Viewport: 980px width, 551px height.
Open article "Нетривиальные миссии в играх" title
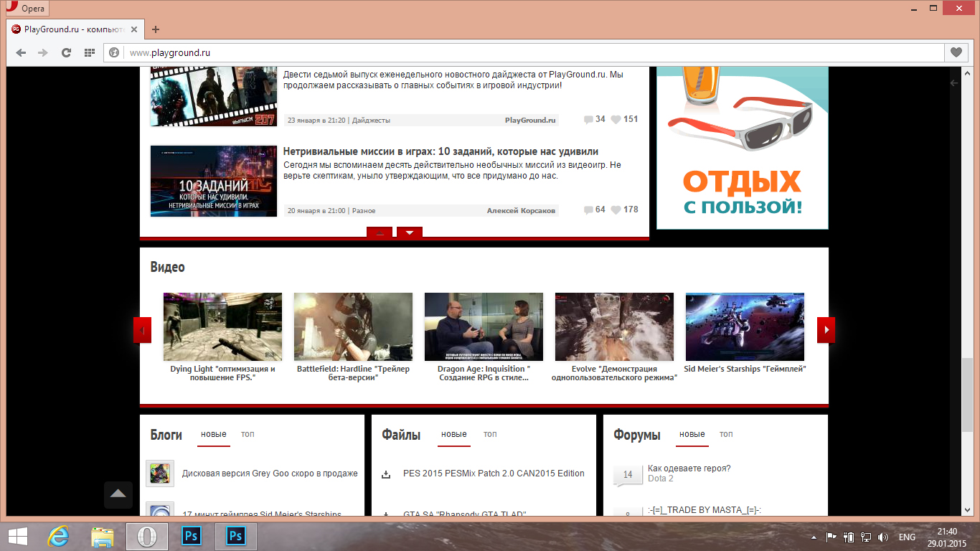pos(440,151)
